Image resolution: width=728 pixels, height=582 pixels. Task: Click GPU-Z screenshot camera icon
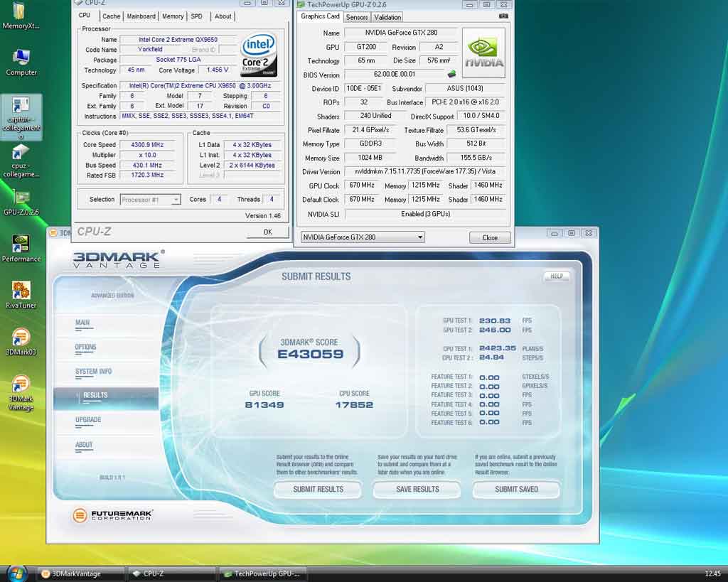(503, 16)
